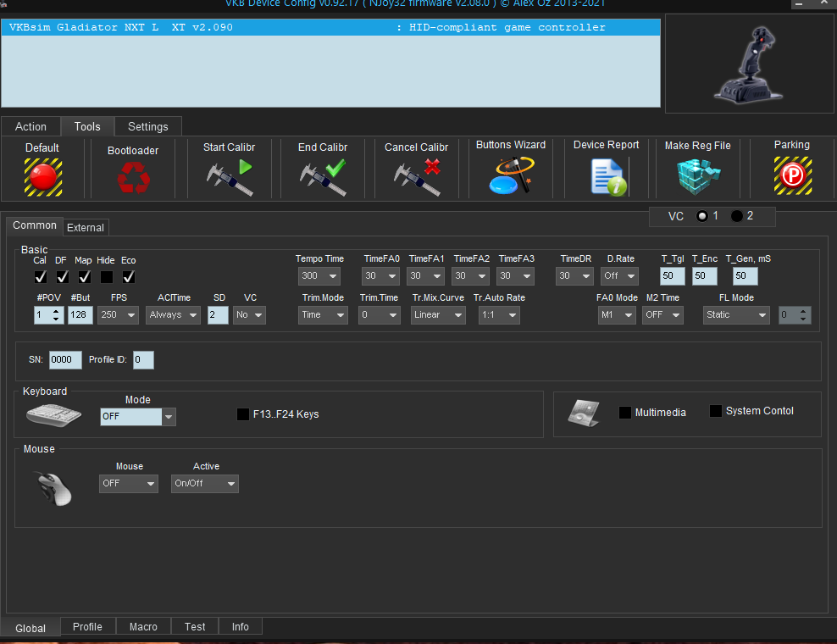Image resolution: width=837 pixels, height=644 pixels.
Task: Click the keyboard picture in Keyboard section
Action: (53, 415)
